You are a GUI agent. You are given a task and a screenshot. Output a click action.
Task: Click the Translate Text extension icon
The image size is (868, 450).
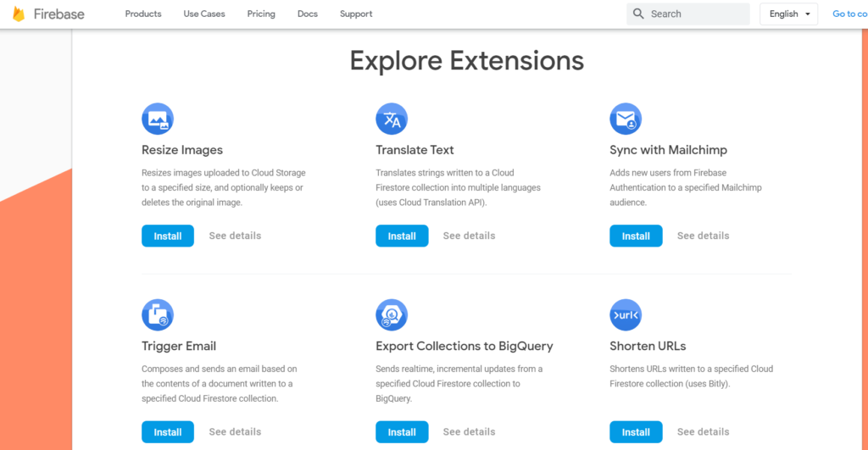(x=392, y=119)
